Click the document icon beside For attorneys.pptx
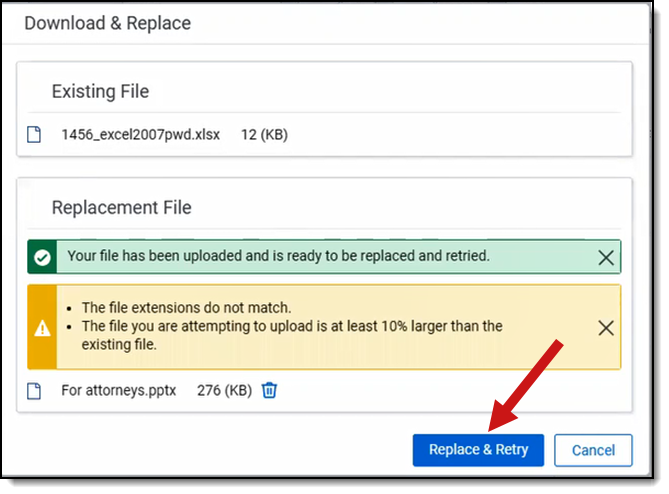The height and width of the screenshot is (494, 669). 34,390
